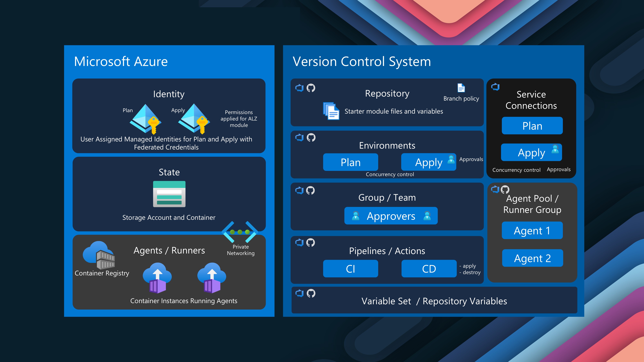
Task: Click the person icon left of Approvers
Action: pyautogui.click(x=355, y=216)
